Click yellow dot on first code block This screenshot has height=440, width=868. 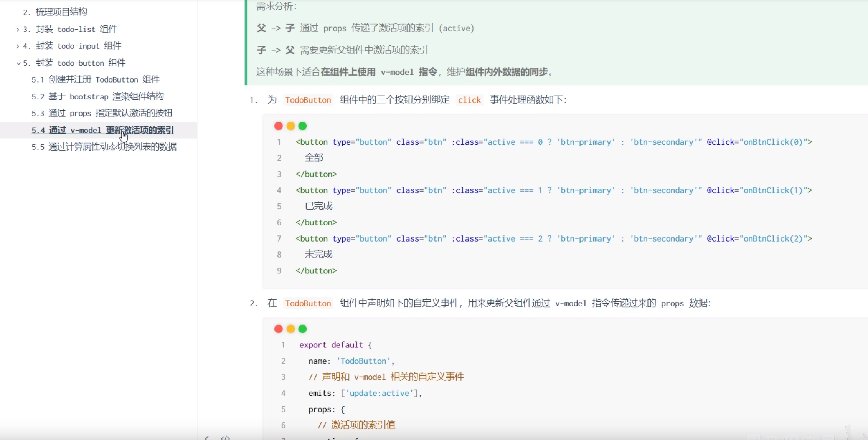290,126
